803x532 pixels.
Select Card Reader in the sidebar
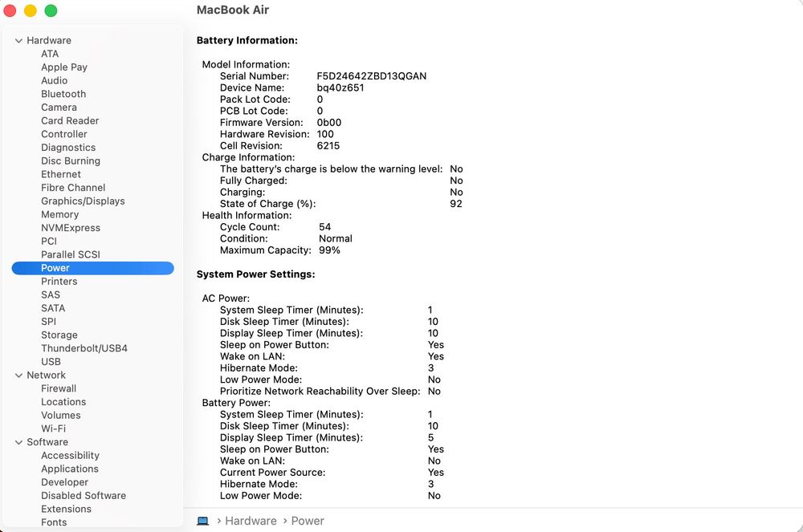tap(70, 120)
